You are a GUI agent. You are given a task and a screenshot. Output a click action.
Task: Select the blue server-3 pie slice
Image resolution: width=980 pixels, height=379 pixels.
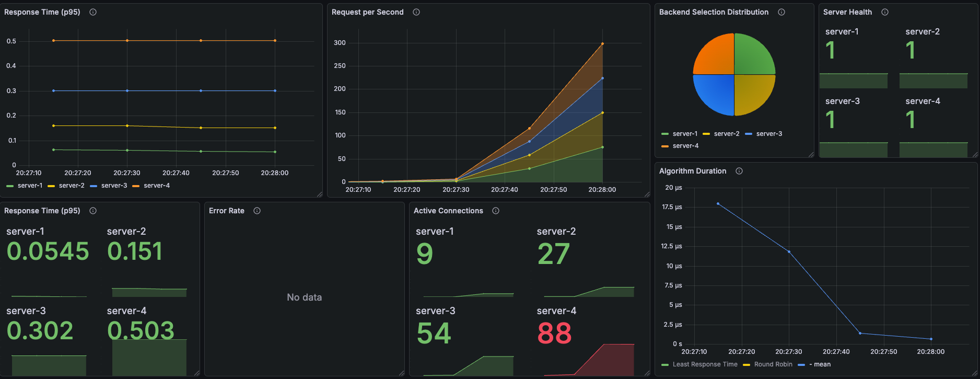[x=717, y=92]
